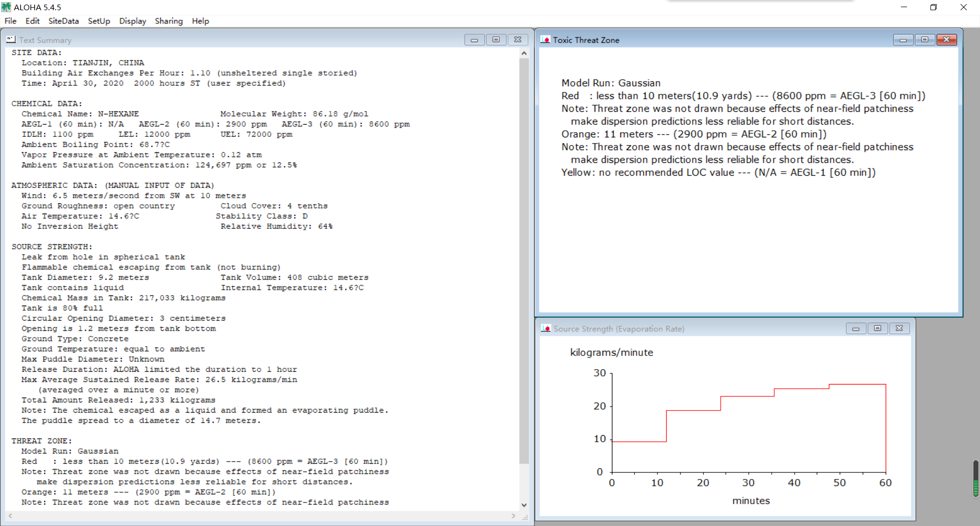
Task: Maximize the Toxic Threat Zone window
Action: [x=924, y=39]
